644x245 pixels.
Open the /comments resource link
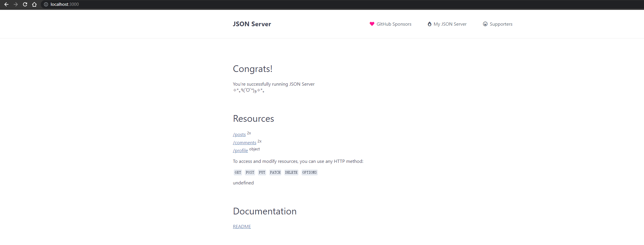tap(245, 143)
